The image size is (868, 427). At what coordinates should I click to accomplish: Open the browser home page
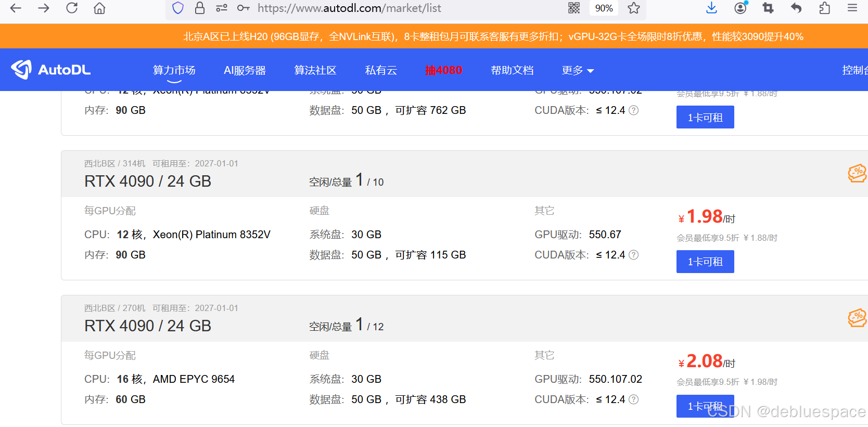99,8
